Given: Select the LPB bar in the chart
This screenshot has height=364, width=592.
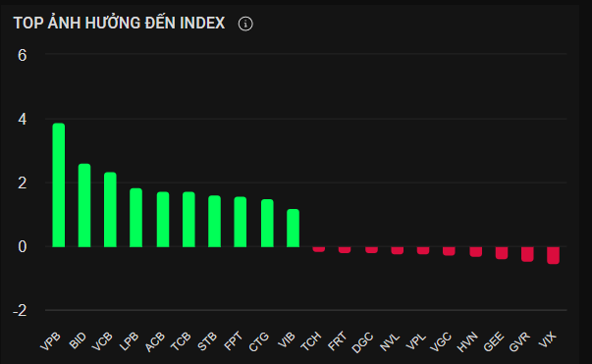Looking at the screenshot, I should tap(135, 218).
